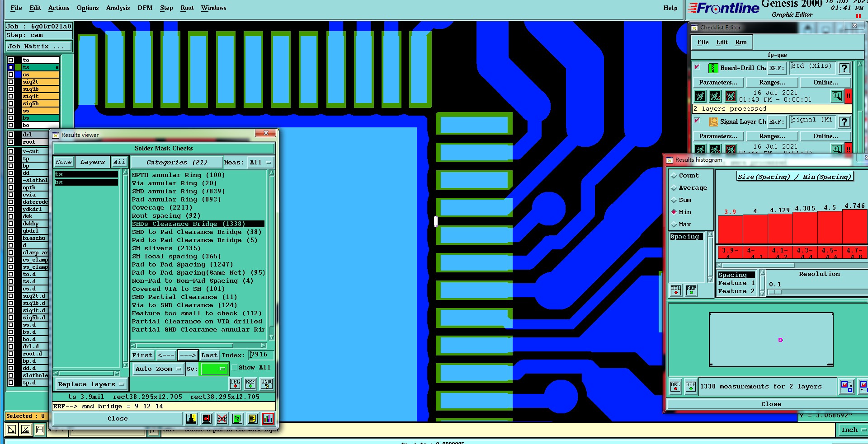
Task: Open results magnifier for Board-Drill check
Action: (837, 96)
